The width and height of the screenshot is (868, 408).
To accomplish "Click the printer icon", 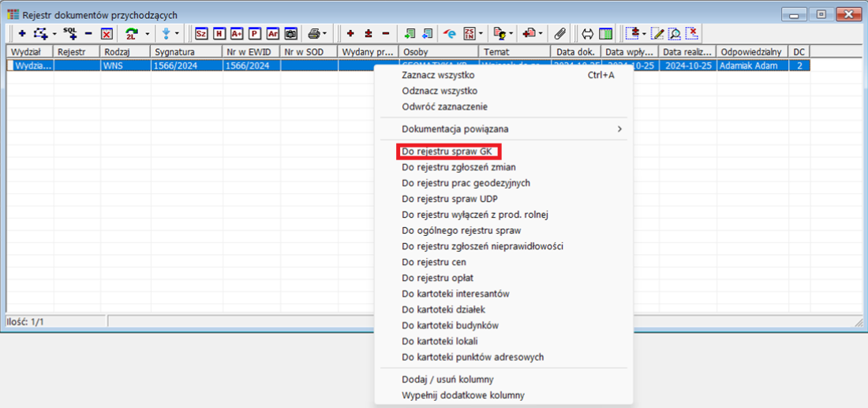I will tap(314, 34).
